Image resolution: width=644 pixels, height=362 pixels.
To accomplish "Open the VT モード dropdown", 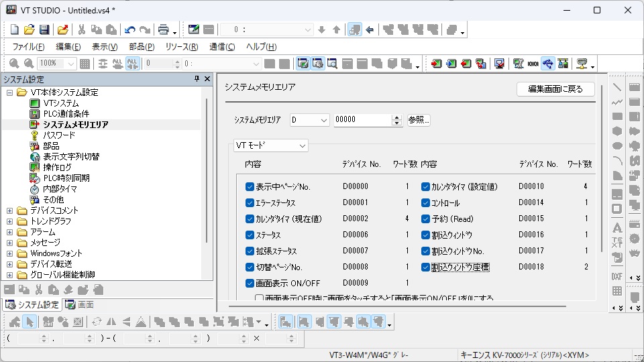I will click(270, 145).
